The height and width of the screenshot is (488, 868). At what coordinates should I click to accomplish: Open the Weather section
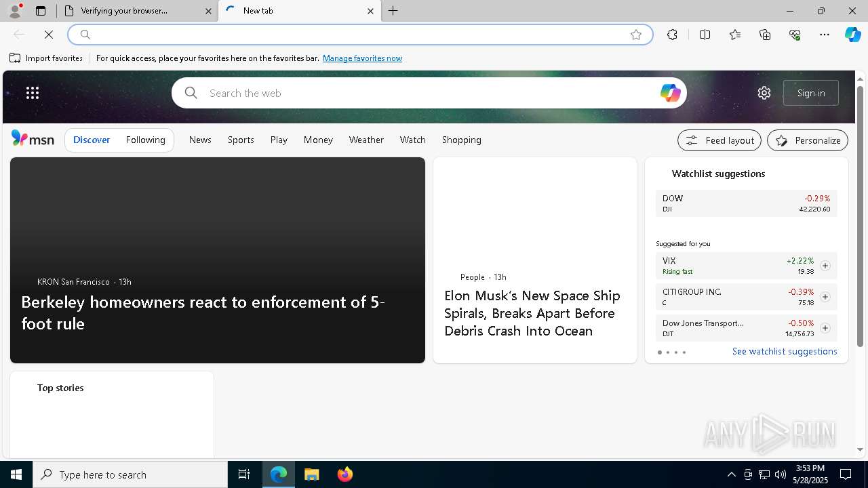click(366, 140)
